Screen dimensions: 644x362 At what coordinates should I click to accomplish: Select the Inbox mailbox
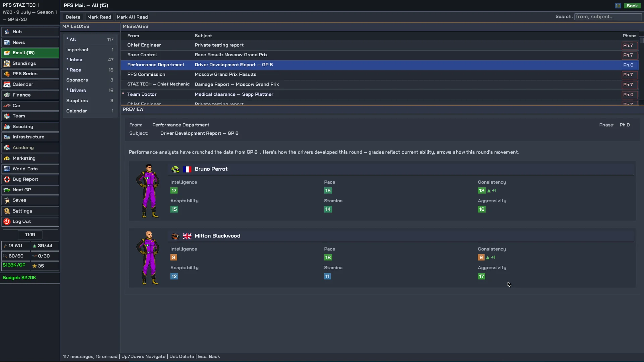click(x=90, y=60)
